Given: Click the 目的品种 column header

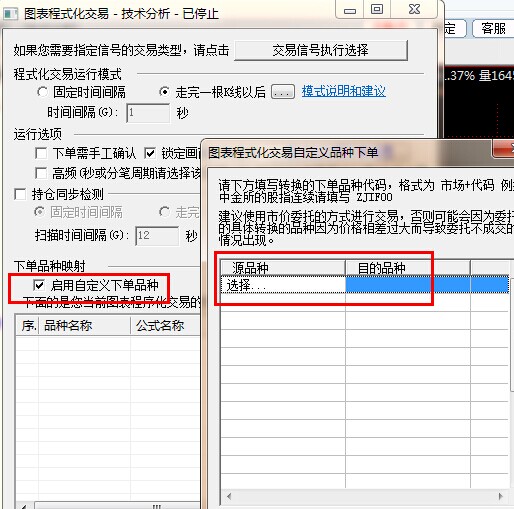Looking at the screenshot, I should click(408, 267).
